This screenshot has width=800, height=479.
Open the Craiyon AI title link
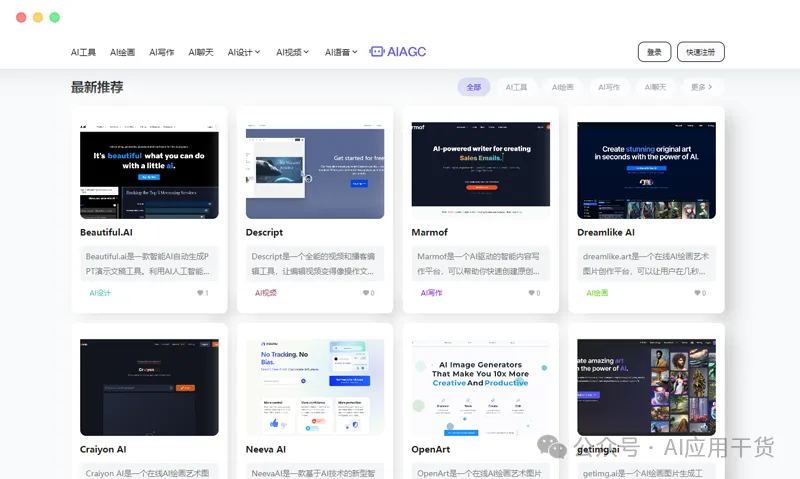click(x=103, y=449)
